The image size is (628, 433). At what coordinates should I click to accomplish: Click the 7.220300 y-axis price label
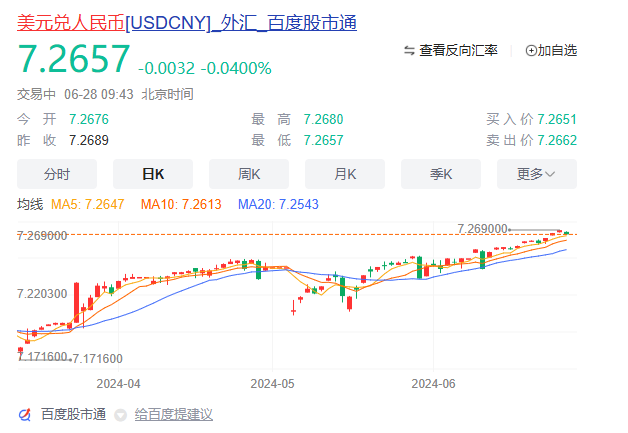pos(42,294)
